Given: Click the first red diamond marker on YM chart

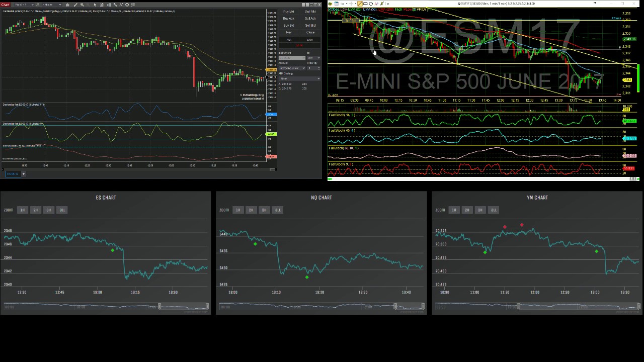Looking at the screenshot, I should pyautogui.click(x=505, y=227).
